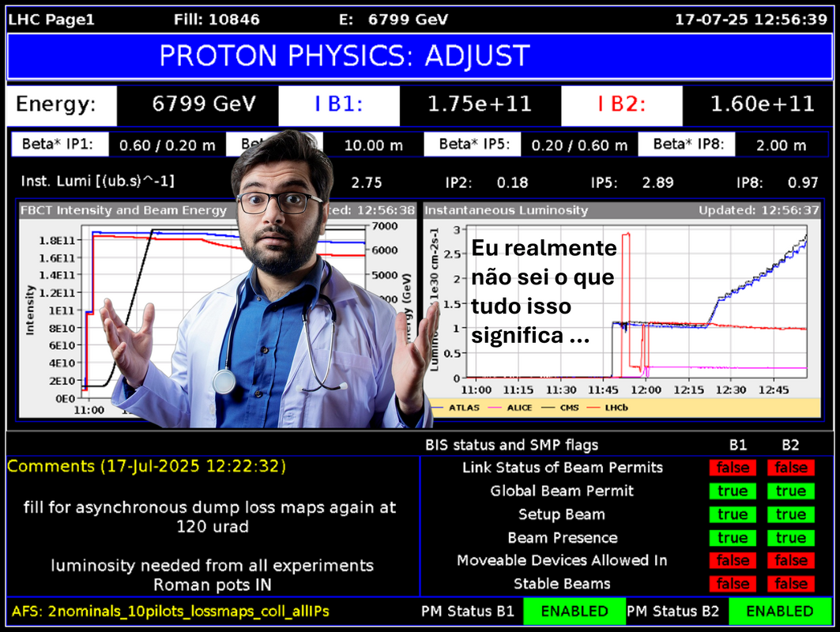Click the B1 Setup Beam true indicator

(733, 514)
